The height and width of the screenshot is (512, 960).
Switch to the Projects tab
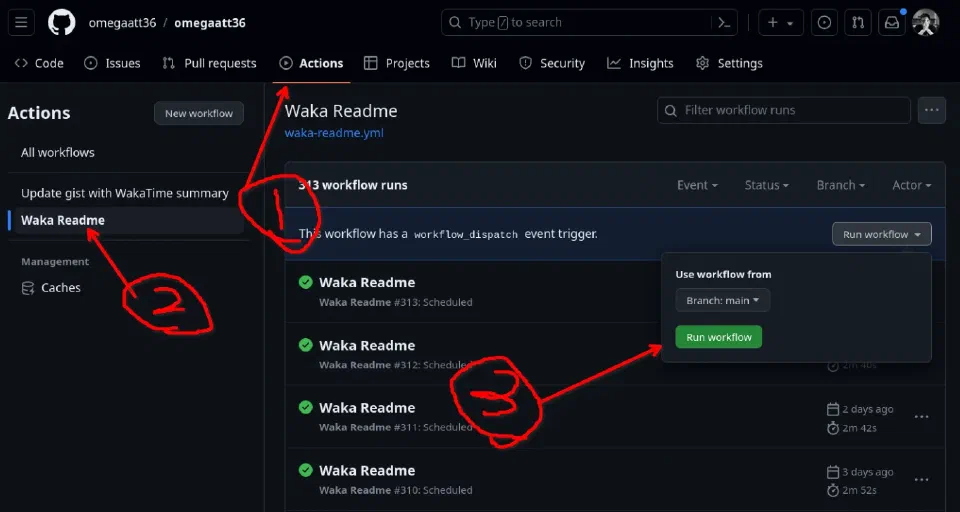pos(397,63)
